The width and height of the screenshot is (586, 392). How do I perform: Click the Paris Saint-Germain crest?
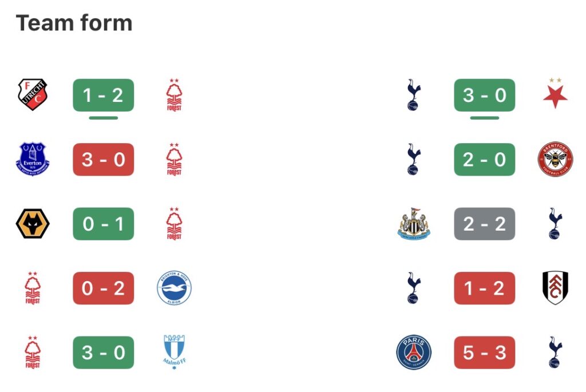pos(413,352)
